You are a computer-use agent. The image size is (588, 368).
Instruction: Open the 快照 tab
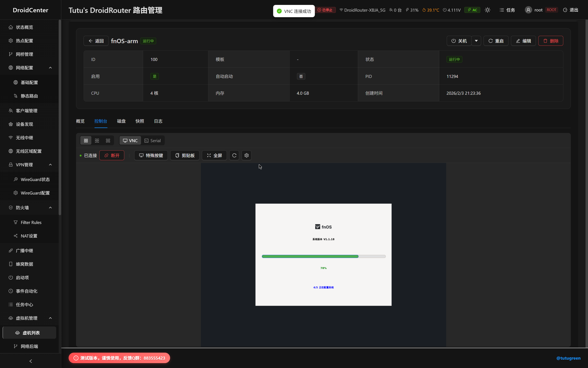[140, 121]
